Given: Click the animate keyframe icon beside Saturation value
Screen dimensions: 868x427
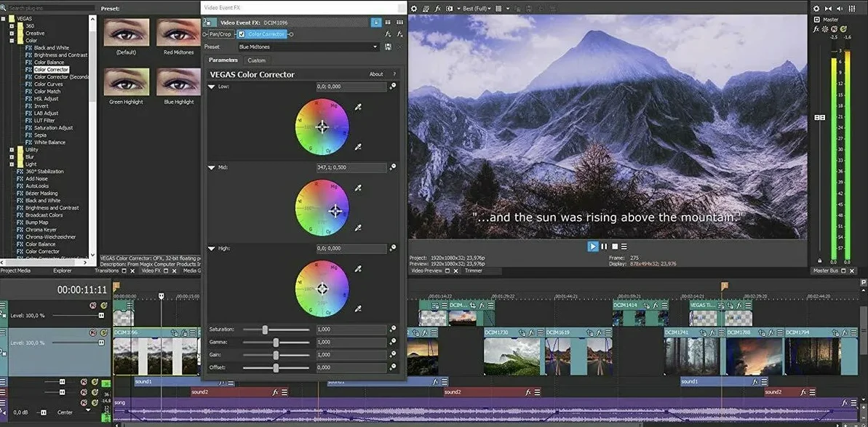Looking at the screenshot, I should pos(392,329).
